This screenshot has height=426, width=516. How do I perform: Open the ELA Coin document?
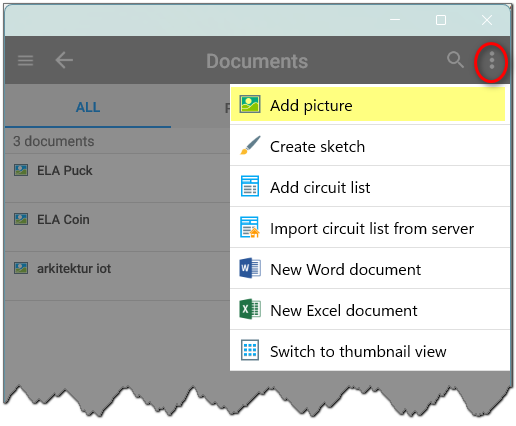click(117, 227)
